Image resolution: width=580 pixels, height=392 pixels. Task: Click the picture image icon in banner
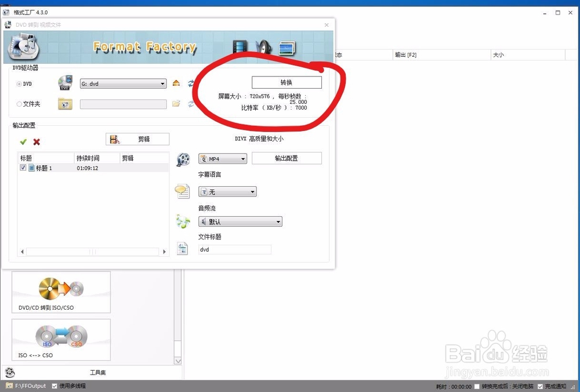[x=287, y=48]
